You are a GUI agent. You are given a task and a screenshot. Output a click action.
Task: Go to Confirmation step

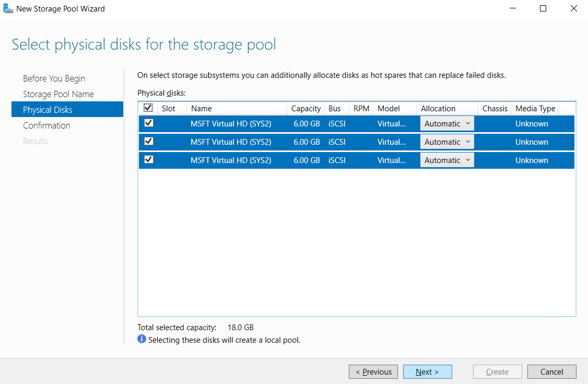point(46,125)
